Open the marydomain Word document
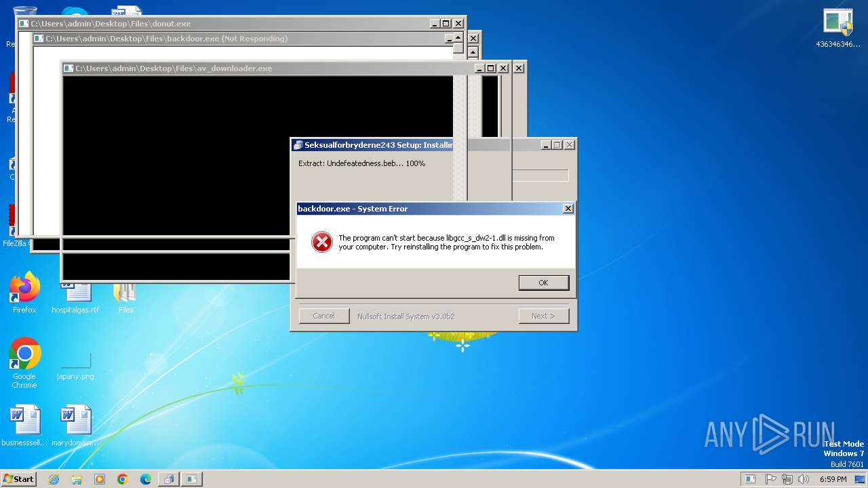Viewport: 868px width, 488px height. [x=75, y=426]
